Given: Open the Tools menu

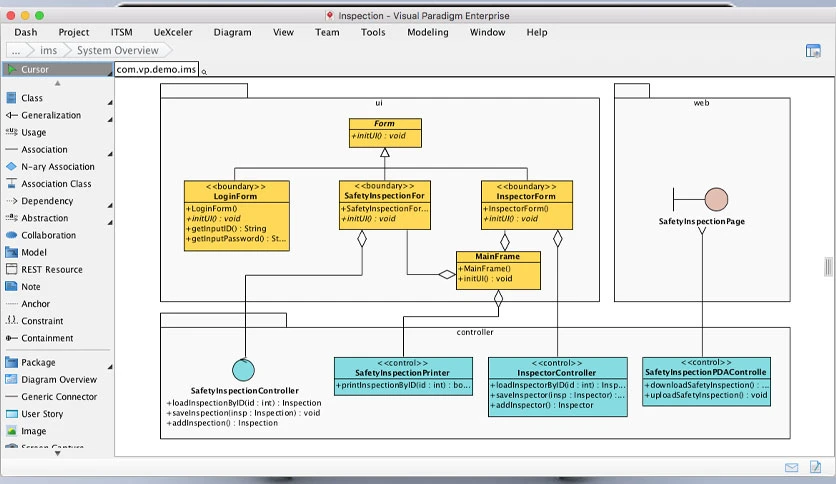Looking at the screenshot, I should click(x=373, y=32).
